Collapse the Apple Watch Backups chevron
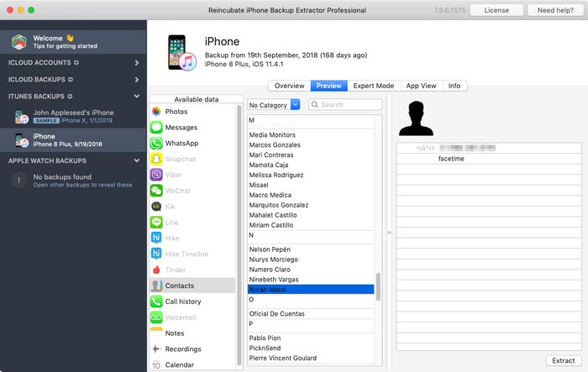Image resolution: width=588 pixels, height=372 pixels. 137,160
